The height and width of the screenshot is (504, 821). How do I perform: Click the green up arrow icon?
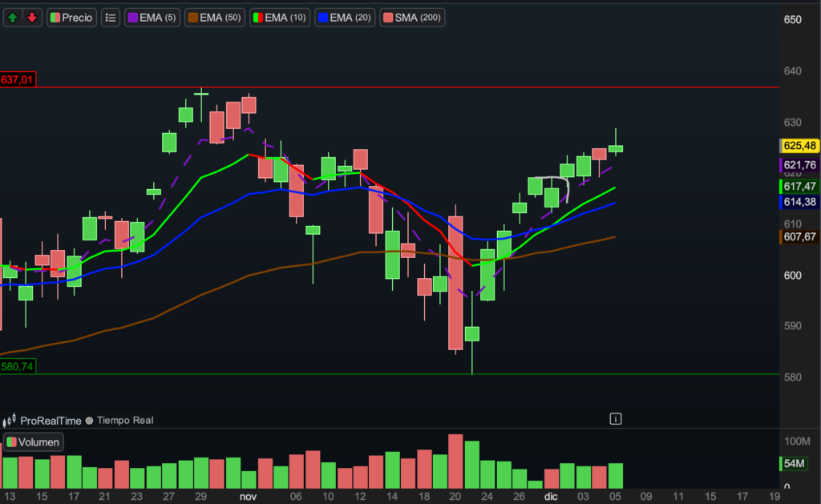tap(13, 17)
